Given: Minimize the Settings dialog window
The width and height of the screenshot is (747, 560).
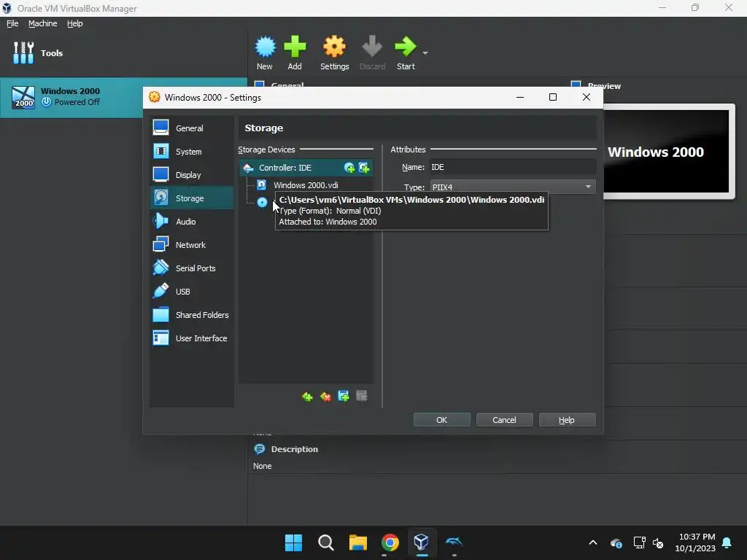Looking at the screenshot, I should [520, 97].
